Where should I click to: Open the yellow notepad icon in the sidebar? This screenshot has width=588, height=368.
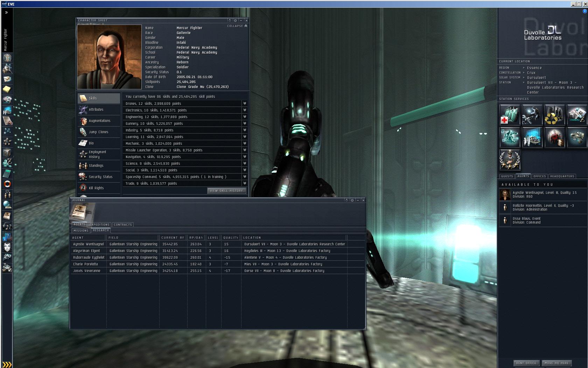pyautogui.click(x=7, y=89)
